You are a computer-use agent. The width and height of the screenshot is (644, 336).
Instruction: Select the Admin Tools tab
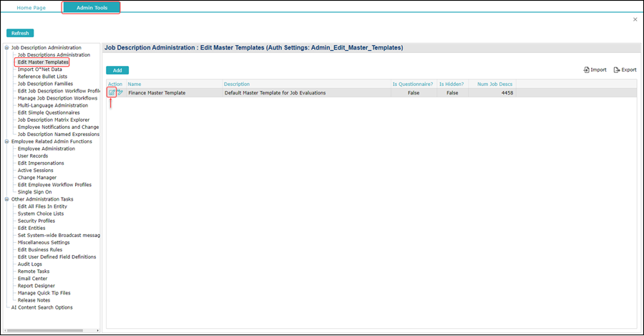[x=92, y=7]
